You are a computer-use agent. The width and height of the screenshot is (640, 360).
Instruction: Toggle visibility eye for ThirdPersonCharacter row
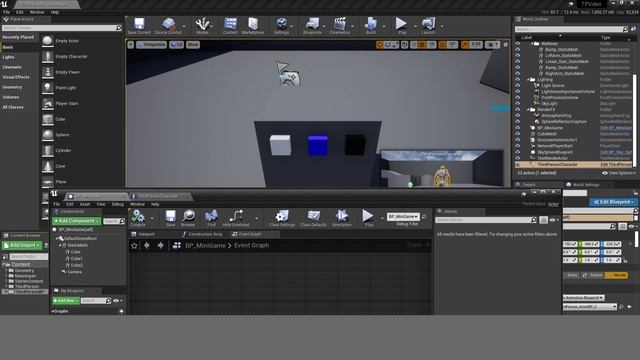click(518, 164)
